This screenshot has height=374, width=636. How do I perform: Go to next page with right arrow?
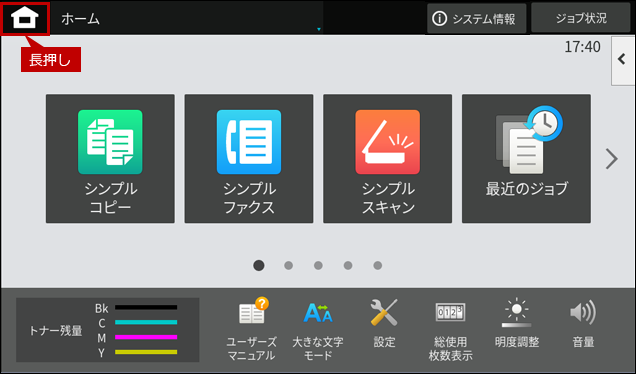point(611,159)
